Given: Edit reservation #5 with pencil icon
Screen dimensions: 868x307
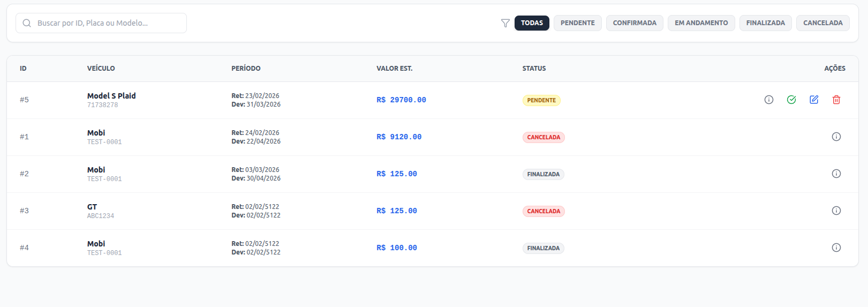Looking at the screenshot, I should click(x=814, y=100).
